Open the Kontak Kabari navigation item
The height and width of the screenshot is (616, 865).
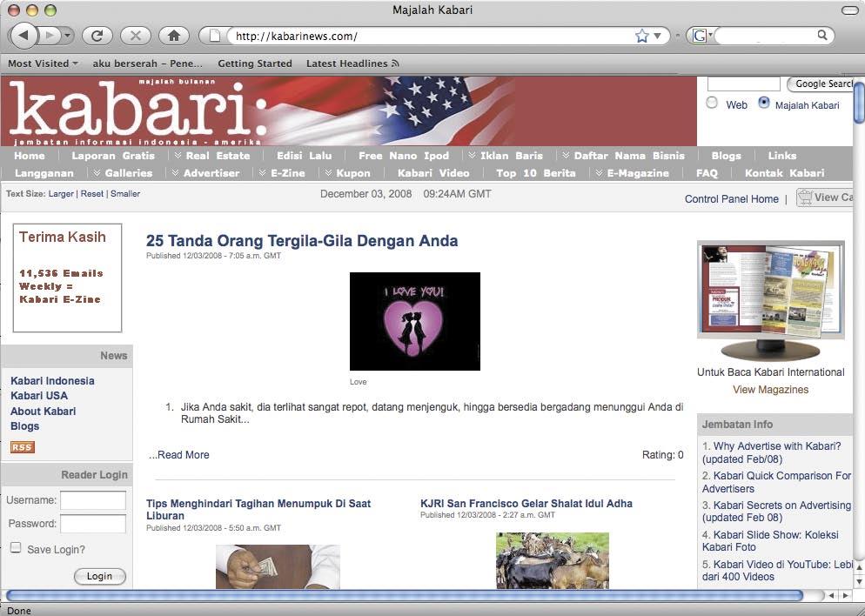coord(784,173)
